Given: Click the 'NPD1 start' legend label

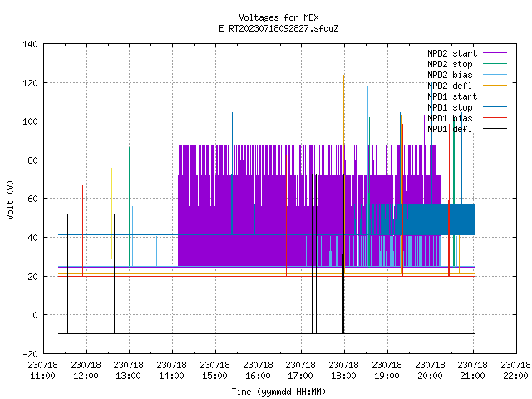Looking at the screenshot, I should (x=452, y=96).
